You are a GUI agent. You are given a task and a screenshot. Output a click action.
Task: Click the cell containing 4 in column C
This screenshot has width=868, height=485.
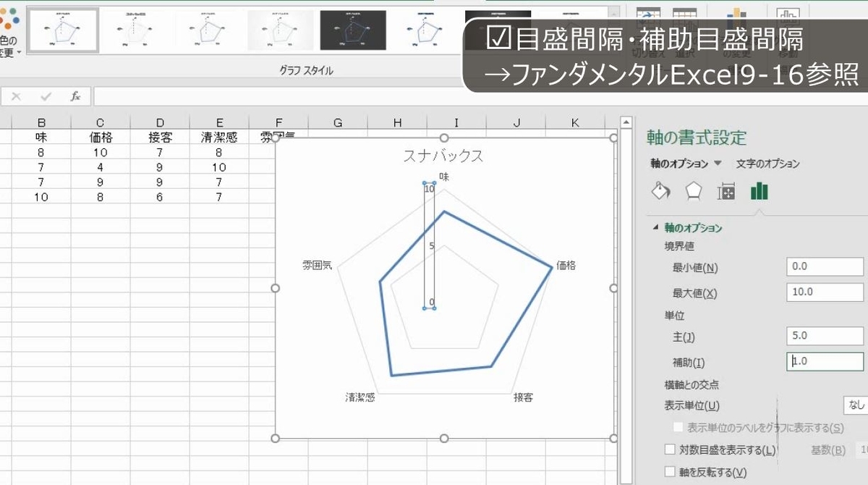[101, 167]
